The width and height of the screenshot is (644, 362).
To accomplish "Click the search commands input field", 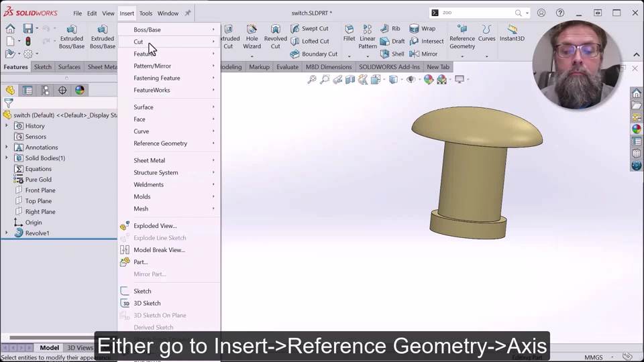I will tap(476, 13).
